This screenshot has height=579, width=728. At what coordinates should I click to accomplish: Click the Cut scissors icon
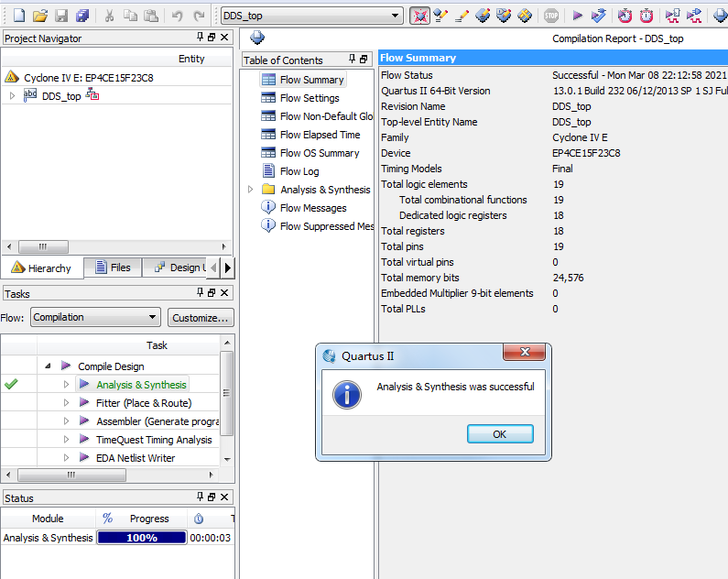pyautogui.click(x=110, y=16)
